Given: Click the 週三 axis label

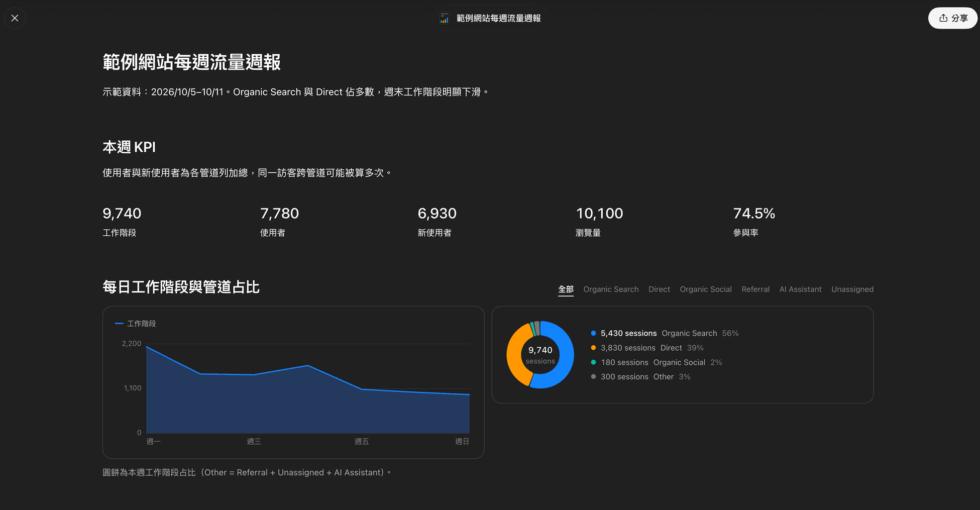Looking at the screenshot, I should 254,442.
